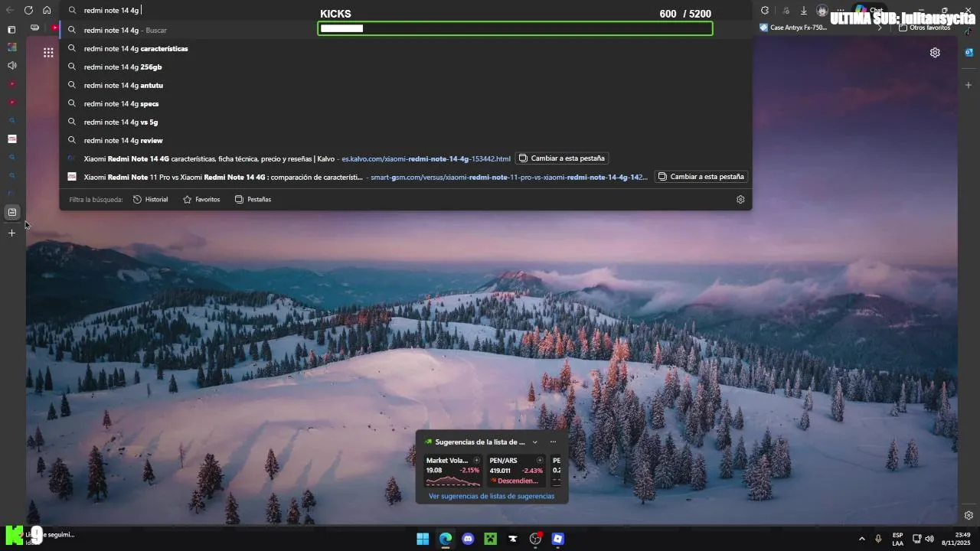Open Minecraft from the taskbar
Screen dimensions: 980x551
(x=490, y=539)
